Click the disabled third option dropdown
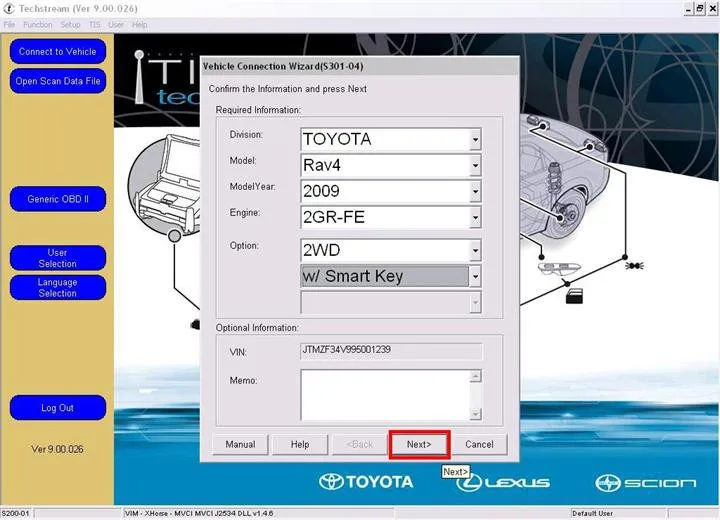This screenshot has height=520, width=720. (x=391, y=302)
